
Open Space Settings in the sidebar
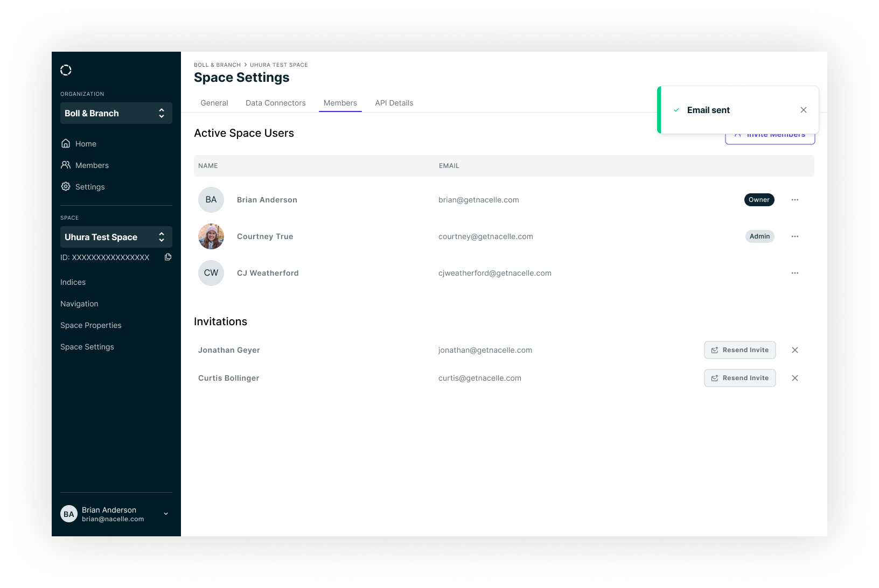[x=87, y=347]
